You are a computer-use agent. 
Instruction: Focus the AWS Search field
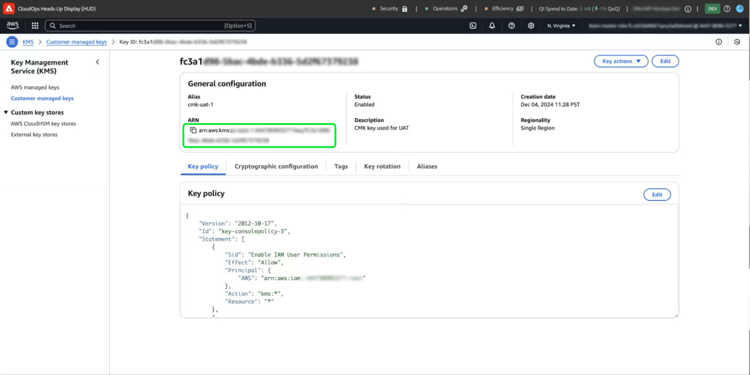click(150, 26)
